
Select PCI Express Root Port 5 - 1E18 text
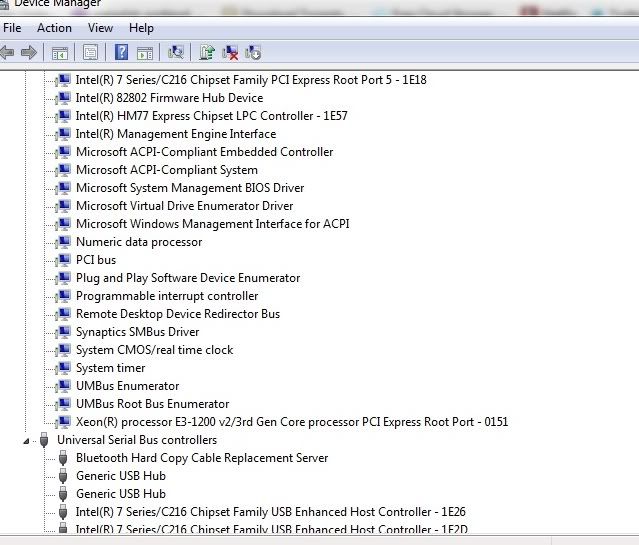click(251, 79)
